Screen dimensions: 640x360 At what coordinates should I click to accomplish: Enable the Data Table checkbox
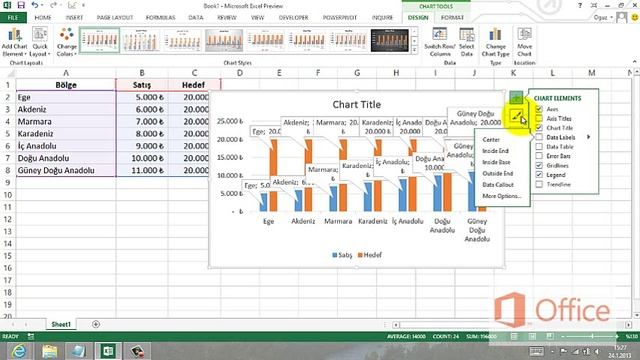coord(539,147)
